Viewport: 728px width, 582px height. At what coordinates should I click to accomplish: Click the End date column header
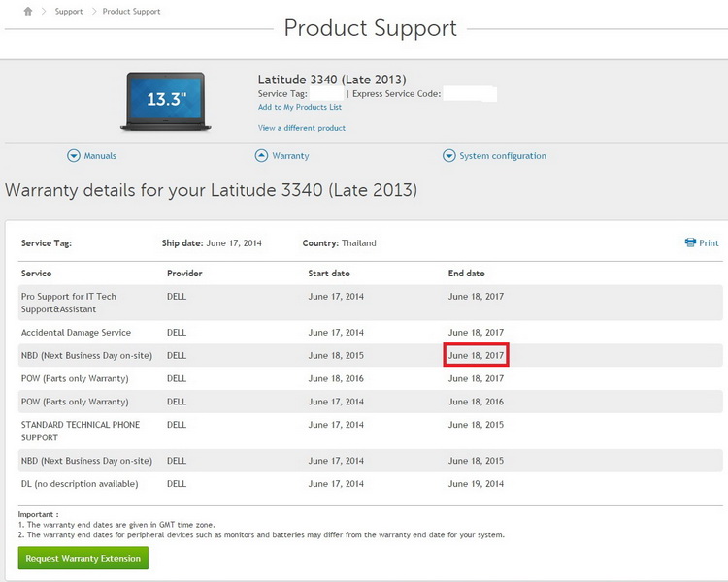pyautogui.click(x=466, y=274)
